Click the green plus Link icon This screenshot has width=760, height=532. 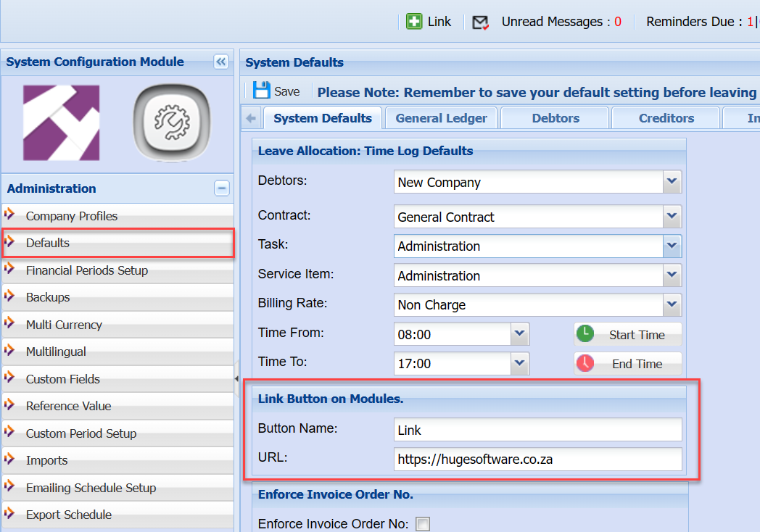414,22
